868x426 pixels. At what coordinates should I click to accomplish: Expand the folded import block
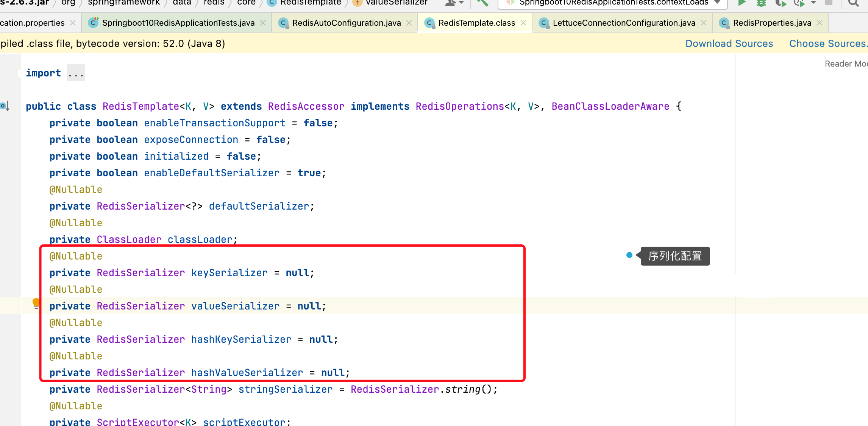[x=76, y=73]
